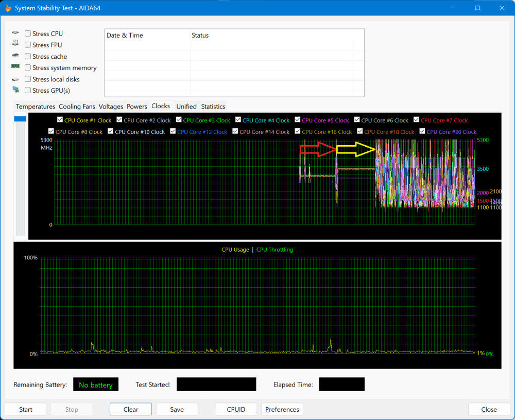The image size is (515, 420).
Task: Click the Status column header
Action: (x=271, y=35)
